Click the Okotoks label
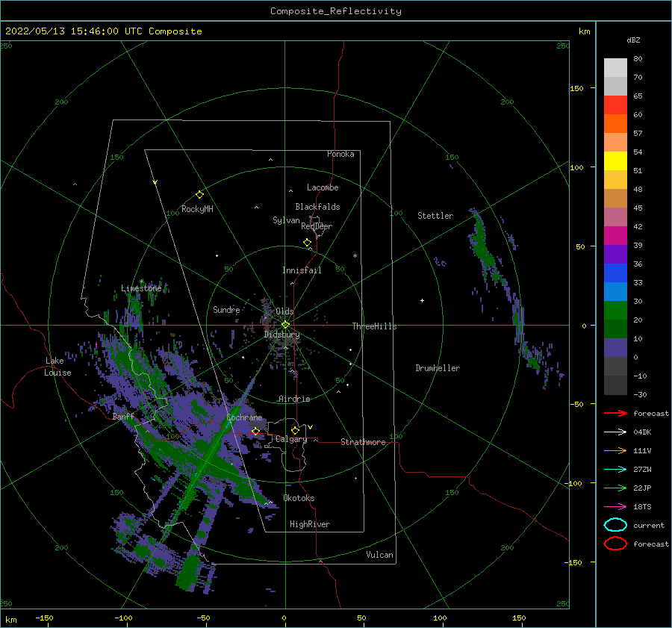672x628 pixels. (x=299, y=498)
